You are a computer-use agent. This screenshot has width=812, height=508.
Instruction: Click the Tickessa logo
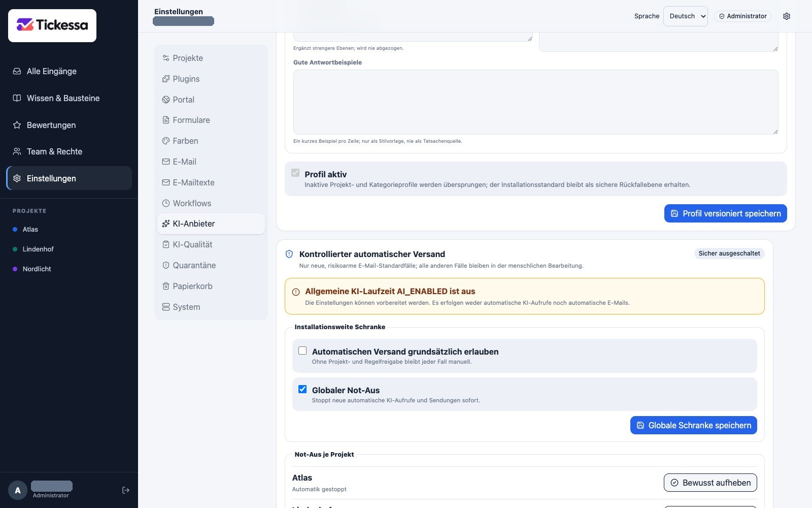52,25
